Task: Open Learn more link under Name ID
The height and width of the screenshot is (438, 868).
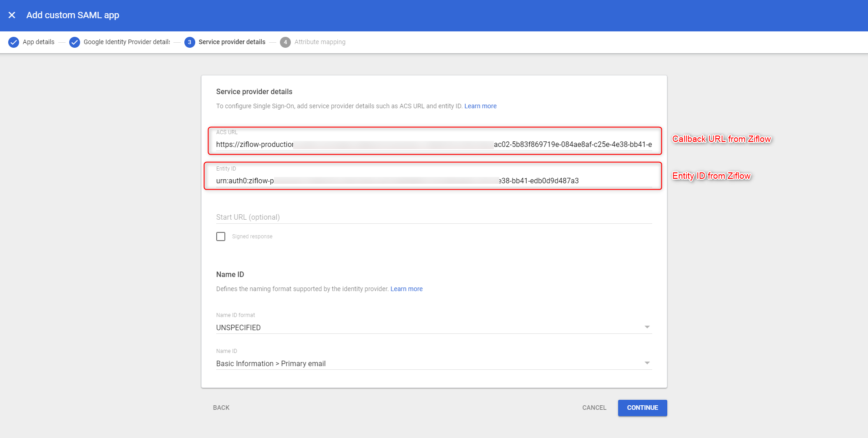Action: click(x=406, y=289)
